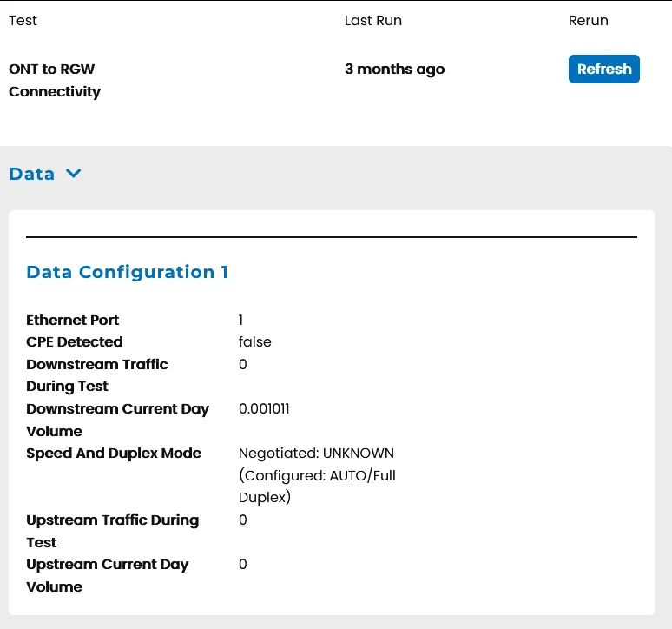Click the 0.001011 downstream volume value
This screenshot has width=672, height=629.
(265, 409)
